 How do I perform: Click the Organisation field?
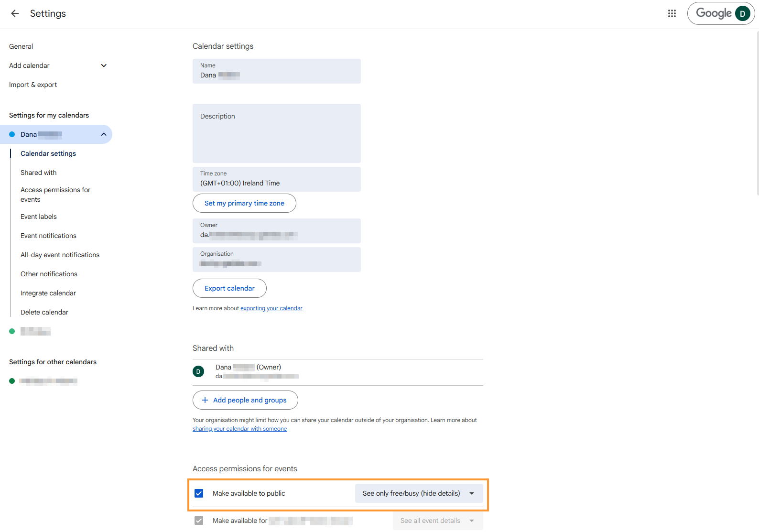point(277,260)
